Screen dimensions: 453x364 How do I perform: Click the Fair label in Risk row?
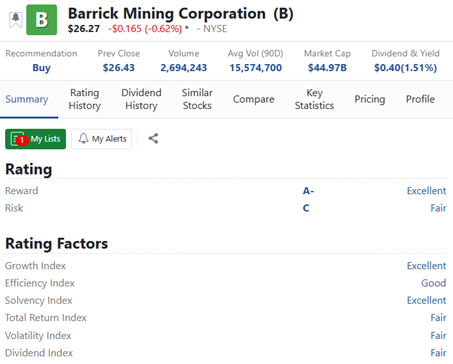pos(438,208)
